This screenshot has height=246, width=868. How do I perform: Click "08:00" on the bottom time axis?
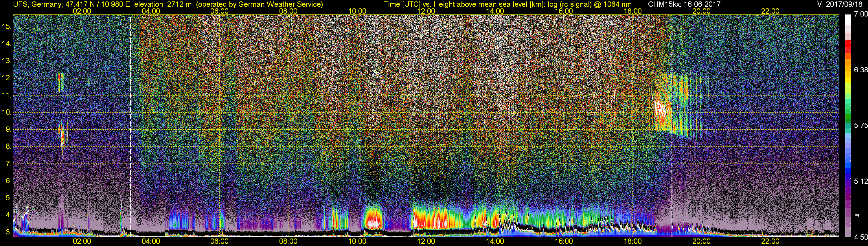coord(288,241)
